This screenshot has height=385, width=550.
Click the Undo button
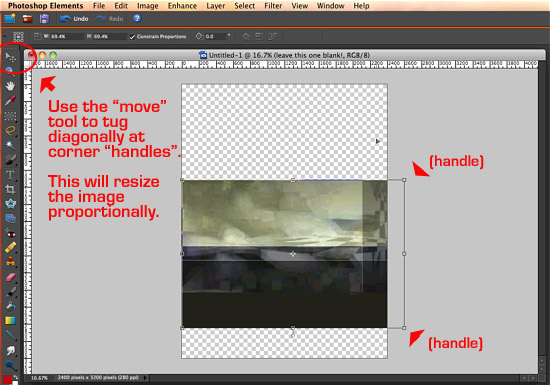pos(74,19)
